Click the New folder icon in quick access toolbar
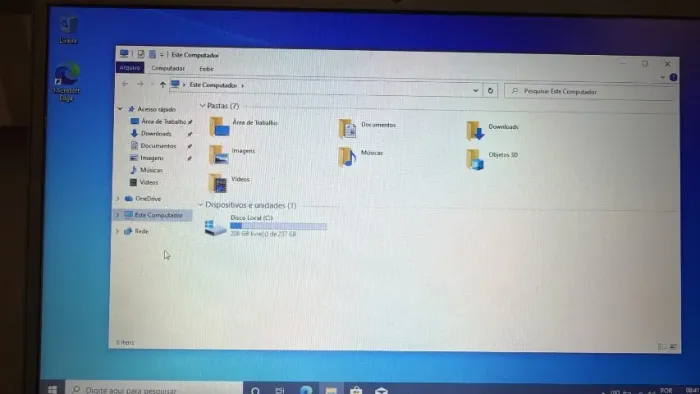Screen dimensions: 700x394 pyautogui.click(x=152, y=54)
